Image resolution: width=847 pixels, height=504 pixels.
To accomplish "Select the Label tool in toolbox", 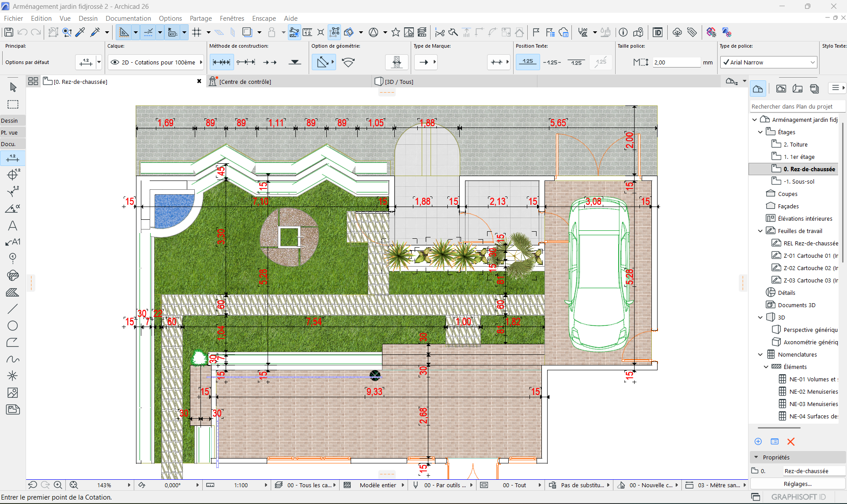I will click(x=13, y=242).
